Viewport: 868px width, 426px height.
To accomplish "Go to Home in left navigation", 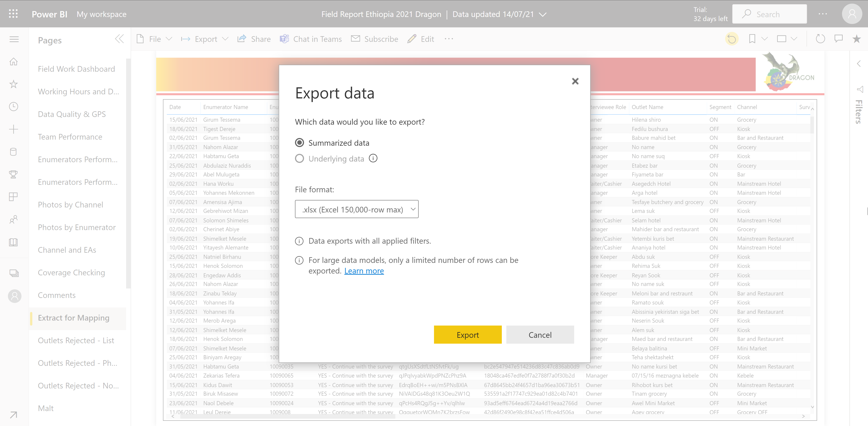I will pyautogui.click(x=14, y=62).
